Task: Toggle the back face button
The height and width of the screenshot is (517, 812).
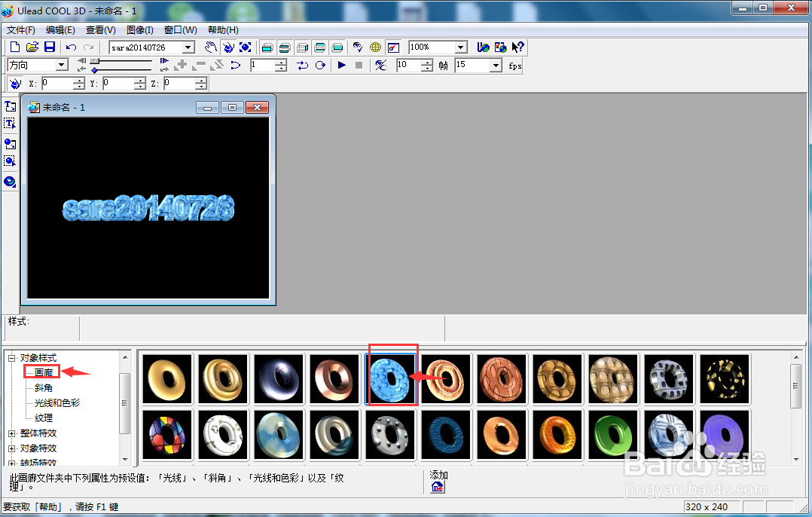Action: click(337, 47)
